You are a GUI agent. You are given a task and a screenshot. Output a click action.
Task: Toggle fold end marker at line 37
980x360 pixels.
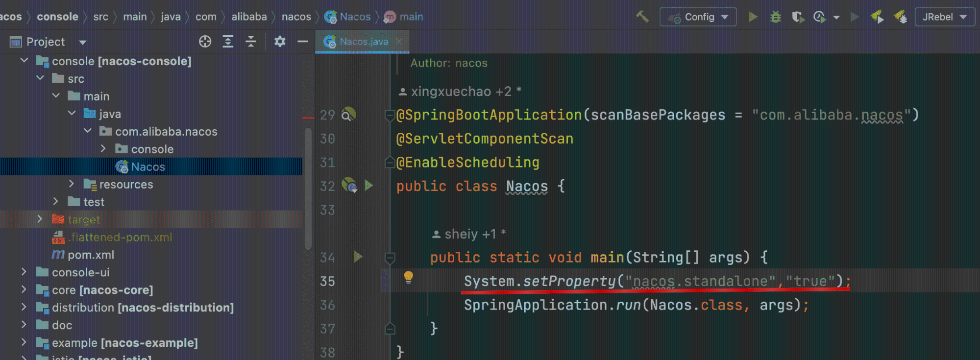(390, 328)
